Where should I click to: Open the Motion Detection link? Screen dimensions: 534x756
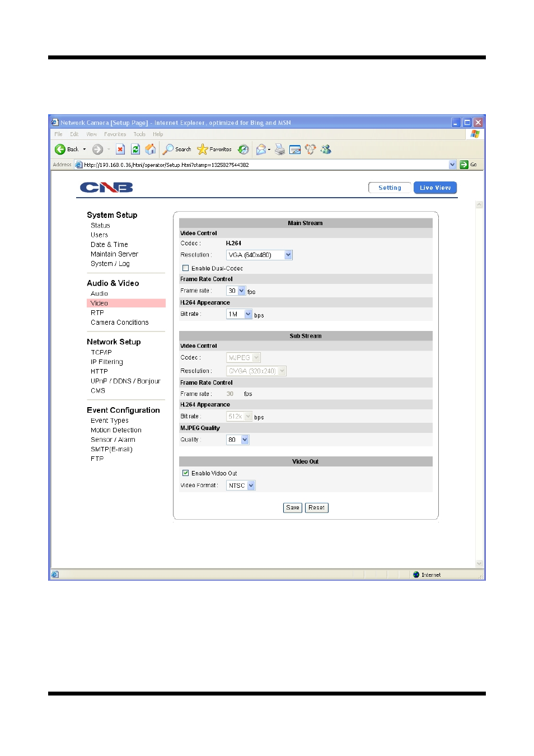coord(116,431)
